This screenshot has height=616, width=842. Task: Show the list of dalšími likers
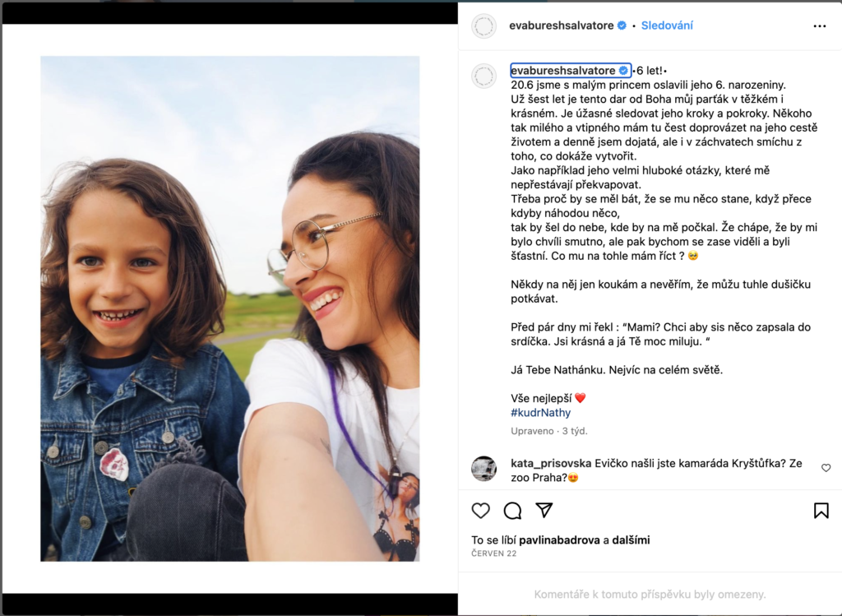tap(631, 540)
